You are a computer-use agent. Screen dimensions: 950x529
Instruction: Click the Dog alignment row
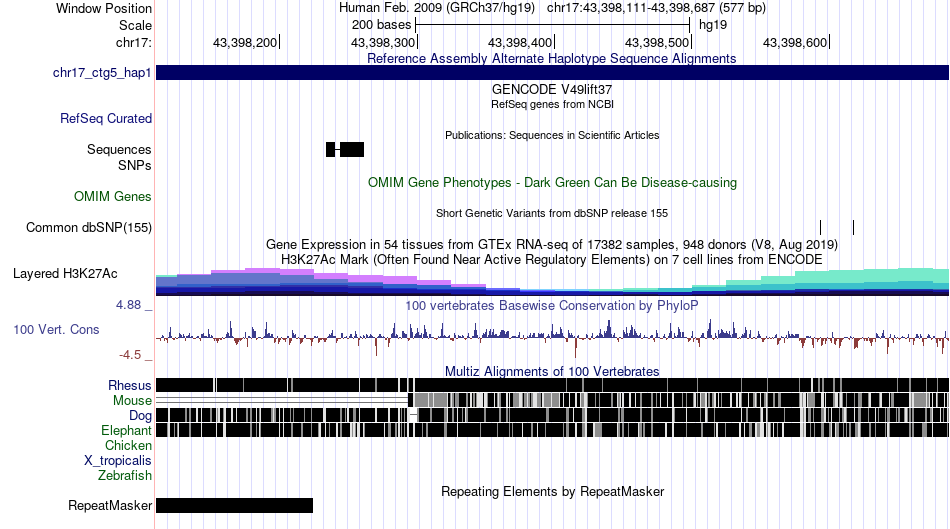[x=553, y=416]
